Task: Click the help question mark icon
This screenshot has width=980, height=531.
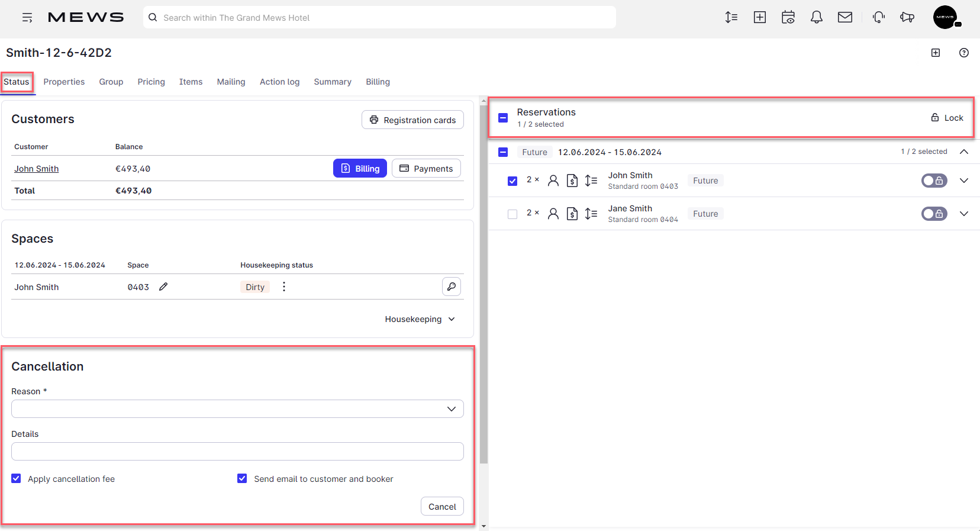Action: [x=963, y=53]
